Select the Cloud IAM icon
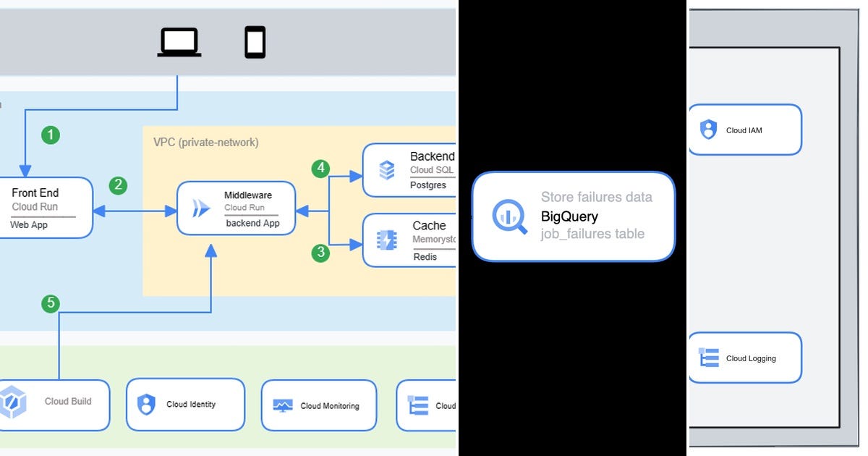This screenshot has width=868, height=456. pyautogui.click(x=708, y=130)
